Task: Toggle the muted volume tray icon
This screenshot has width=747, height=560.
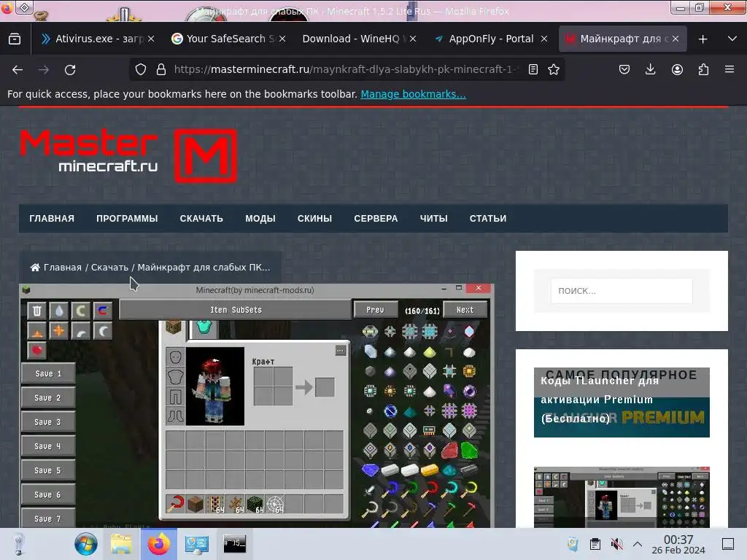Action: point(616,544)
